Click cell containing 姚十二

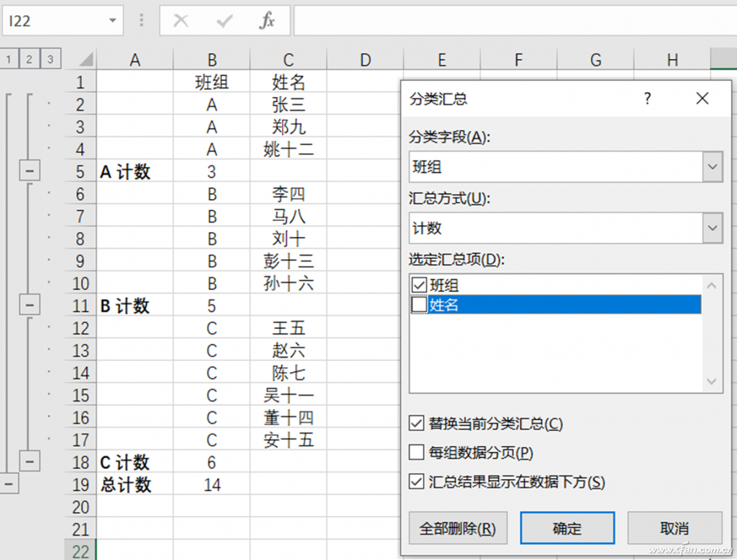(x=289, y=149)
